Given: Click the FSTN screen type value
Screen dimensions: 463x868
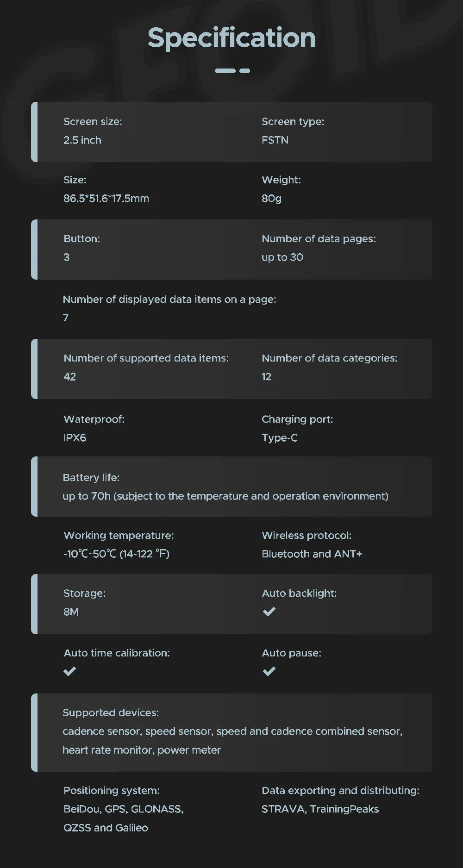Looking at the screenshot, I should click(275, 140).
